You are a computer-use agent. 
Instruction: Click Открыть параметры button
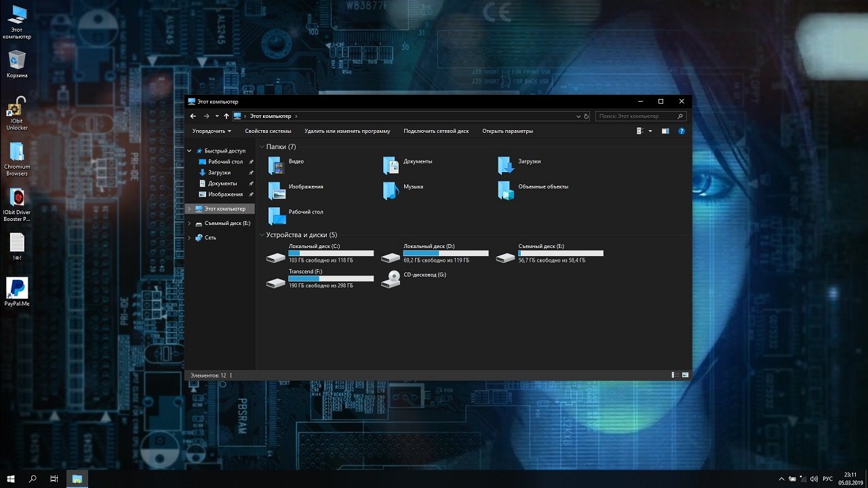(507, 131)
